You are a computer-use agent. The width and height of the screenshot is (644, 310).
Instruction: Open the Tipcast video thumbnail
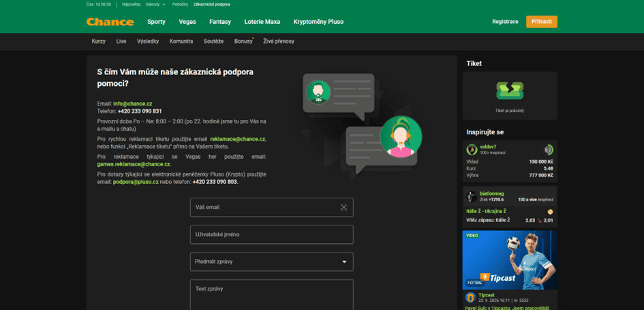(x=510, y=260)
